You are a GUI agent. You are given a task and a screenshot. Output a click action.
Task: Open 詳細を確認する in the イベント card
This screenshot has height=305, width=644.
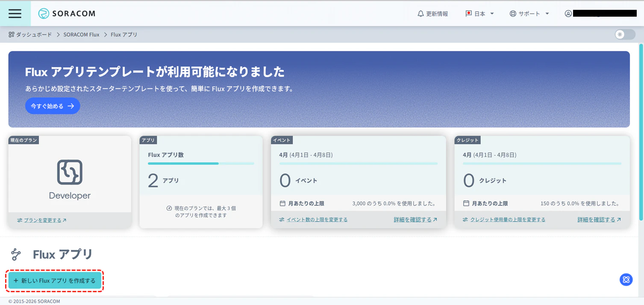tap(415, 220)
